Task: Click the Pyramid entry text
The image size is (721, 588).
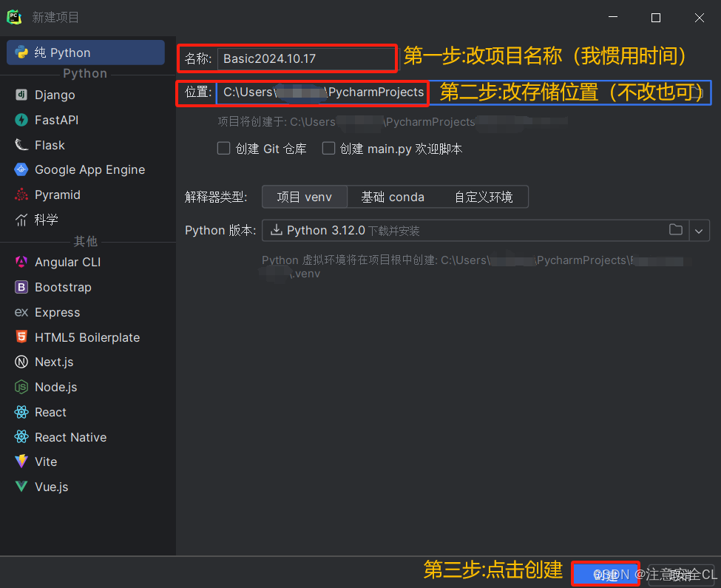Action: point(58,195)
